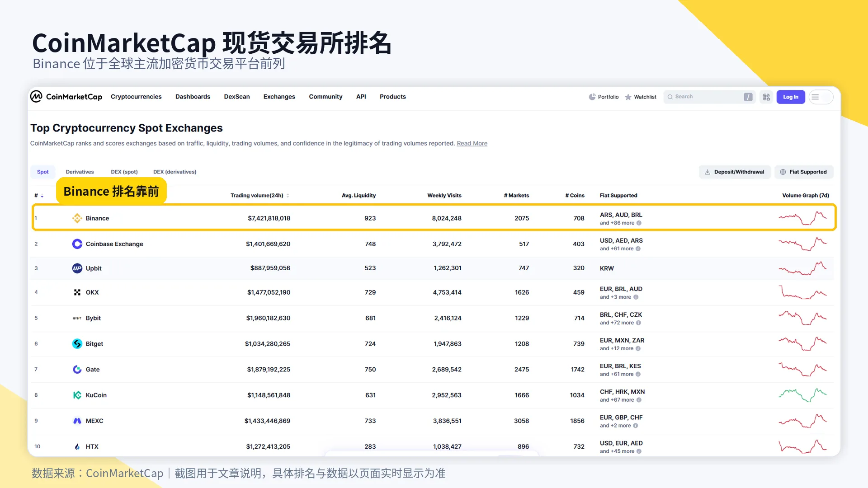Click the search magnifier icon
This screenshot has height=488, width=868.
[670, 97]
